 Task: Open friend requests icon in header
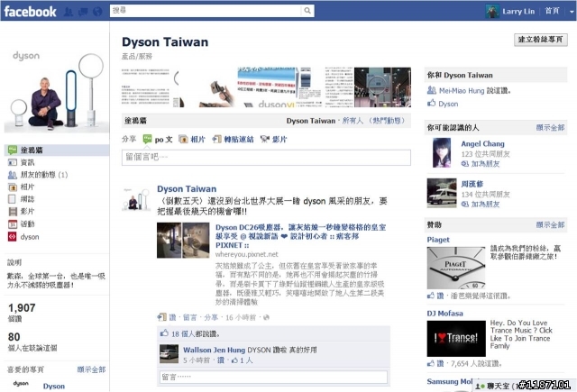tap(69, 12)
